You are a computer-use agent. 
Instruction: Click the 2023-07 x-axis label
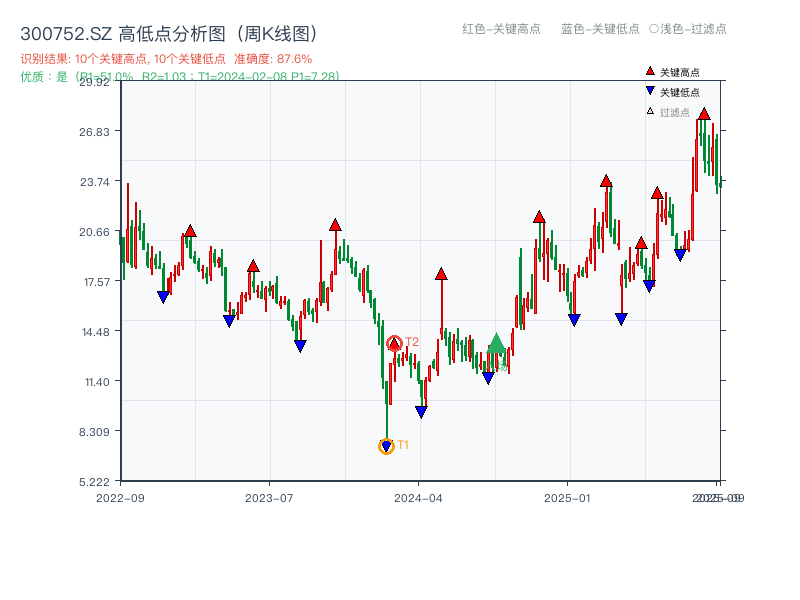tap(269, 498)
